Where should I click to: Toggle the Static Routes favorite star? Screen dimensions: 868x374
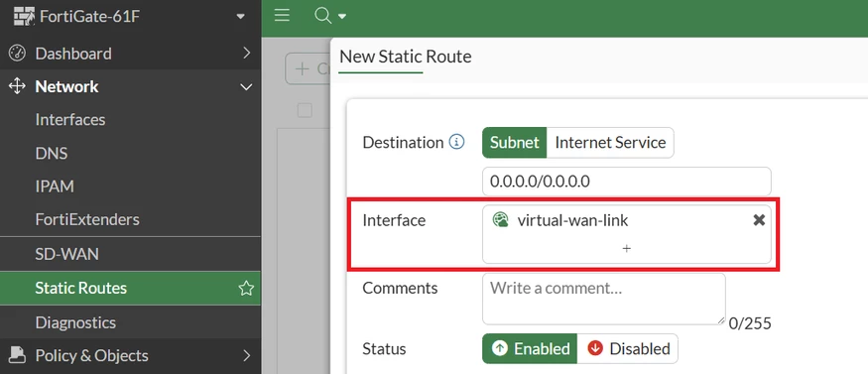(x=246, y=288)
